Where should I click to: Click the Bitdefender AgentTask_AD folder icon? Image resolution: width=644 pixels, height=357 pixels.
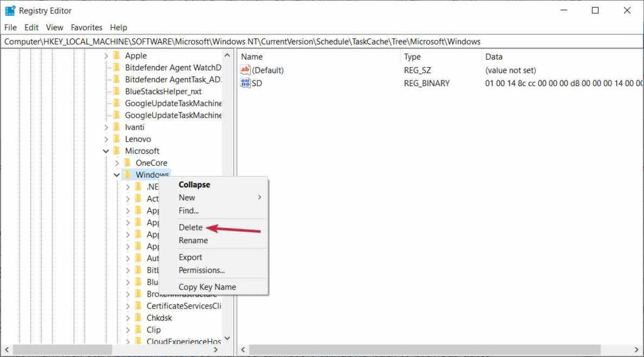click(116, 79)
